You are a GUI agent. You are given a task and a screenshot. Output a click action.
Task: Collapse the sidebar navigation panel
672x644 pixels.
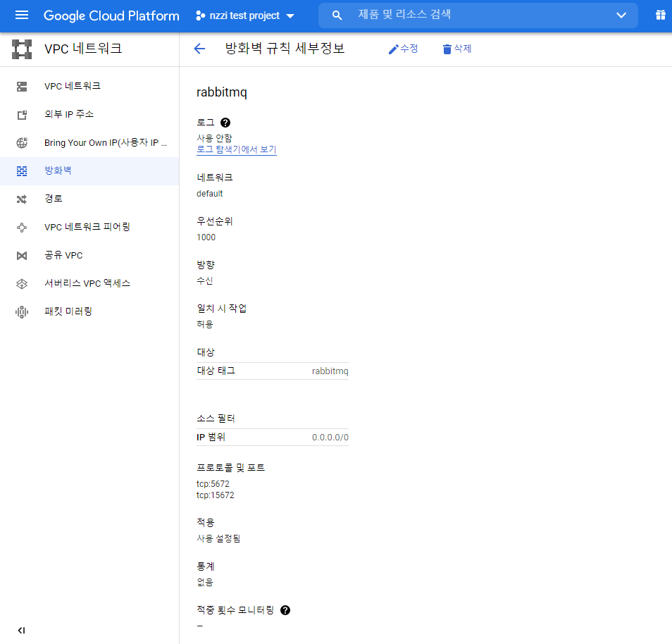pyautogui.click(x=21, y=631)
